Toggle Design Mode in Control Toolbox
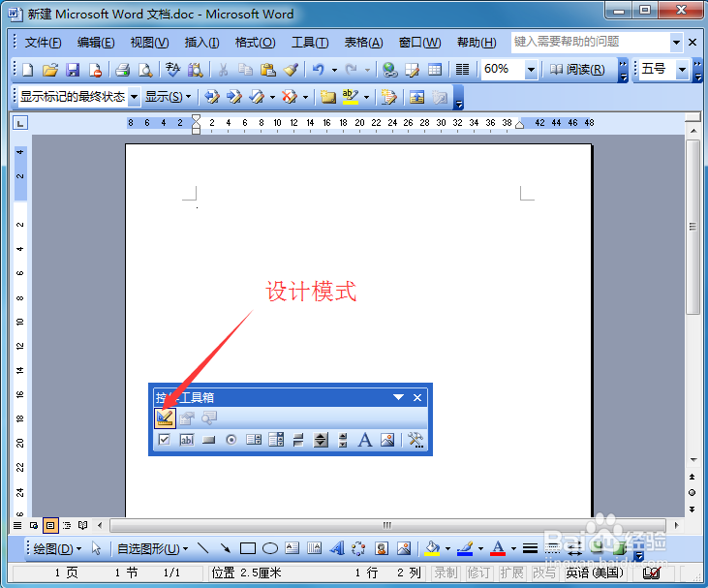Viewport: 708px width, 588px height. (165, 418)
